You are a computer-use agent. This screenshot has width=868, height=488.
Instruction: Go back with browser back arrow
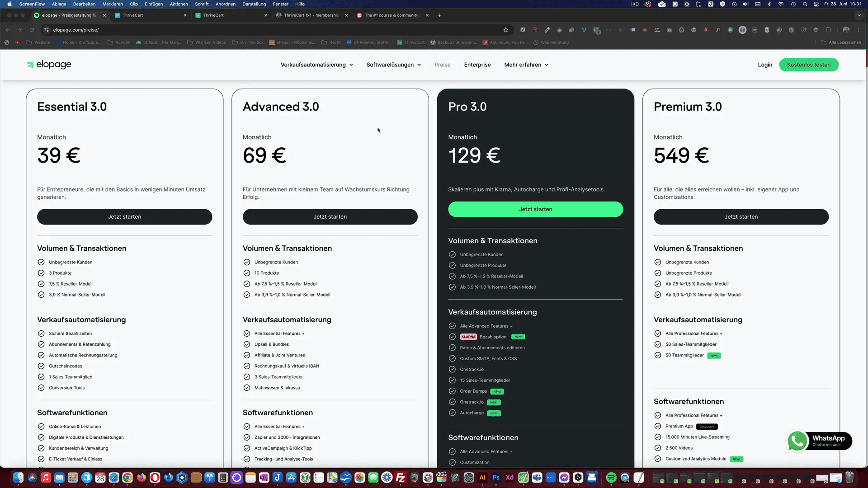(8, 30)
